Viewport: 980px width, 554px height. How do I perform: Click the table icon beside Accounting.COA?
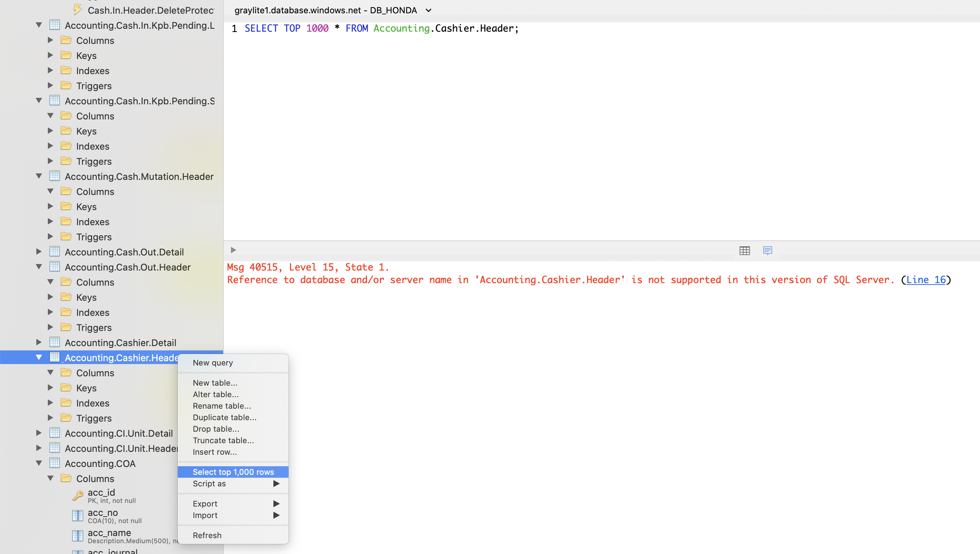click(54, 463)
